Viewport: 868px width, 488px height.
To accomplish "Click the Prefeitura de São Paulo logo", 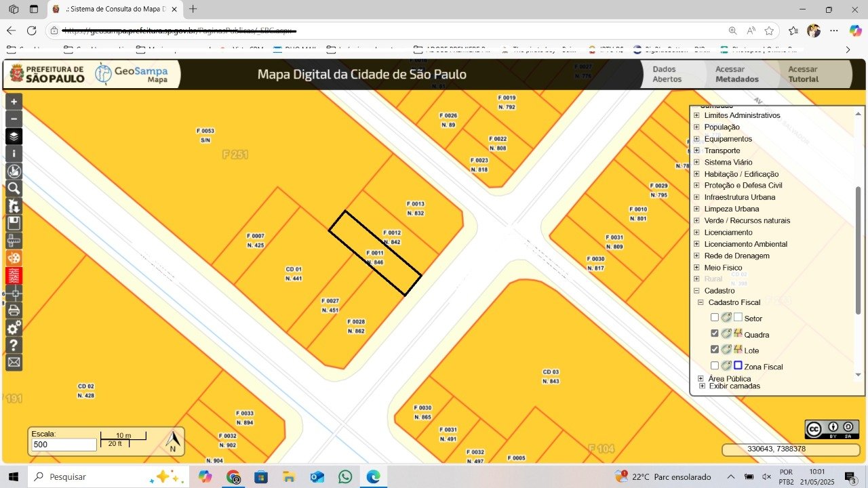I will coord(46,74).
